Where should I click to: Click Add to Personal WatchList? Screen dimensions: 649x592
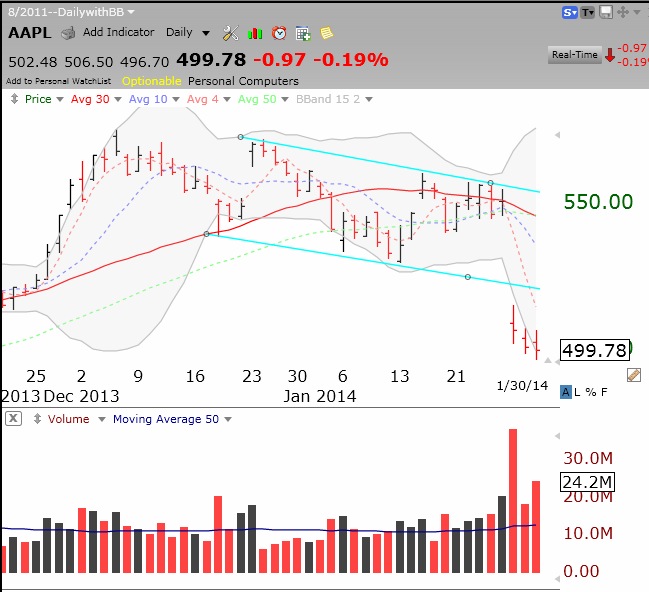[x=58, y=81]
